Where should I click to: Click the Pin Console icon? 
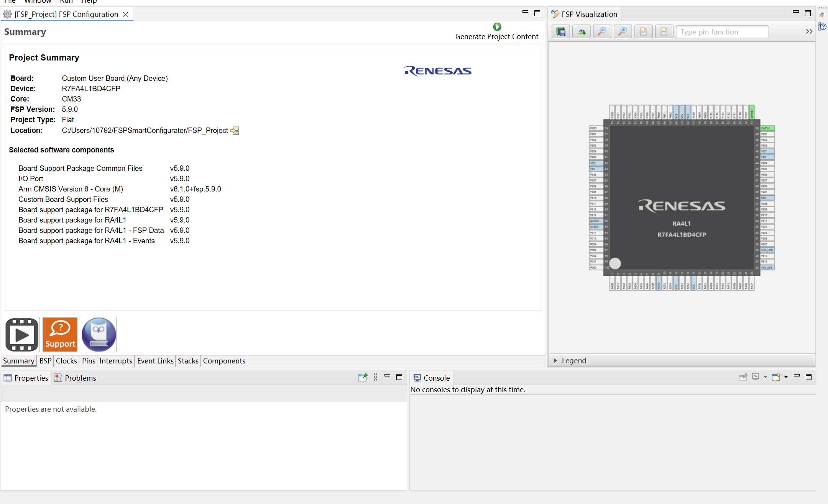click(743, 377)
